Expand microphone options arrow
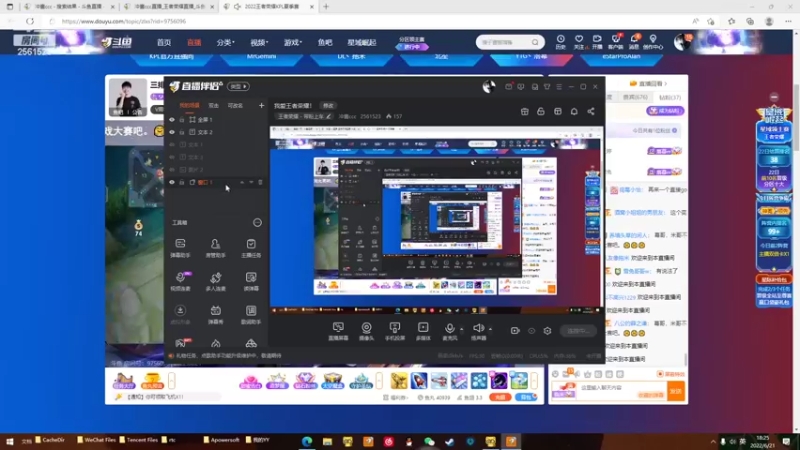The height and width of the screenshot is (450, 800). pos(462,329)
